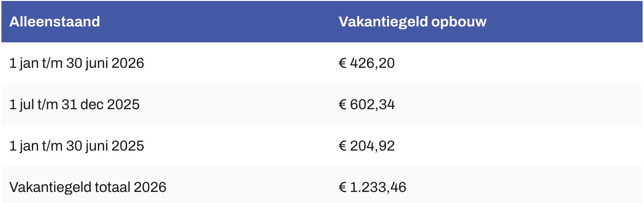Click the "Alleenstaand" column header
The image size is (644, 203).
(55, 22)
